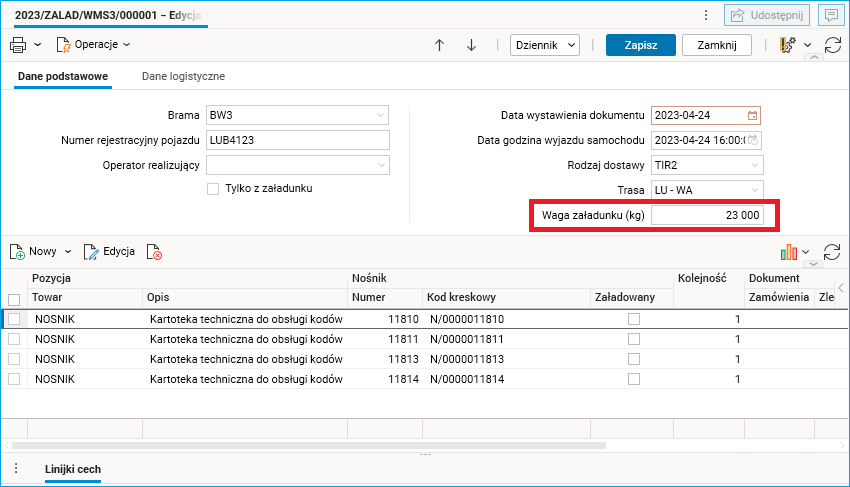
Task: Select the row checkbox for carrier 11813
Action: click(x=14, y=359)
